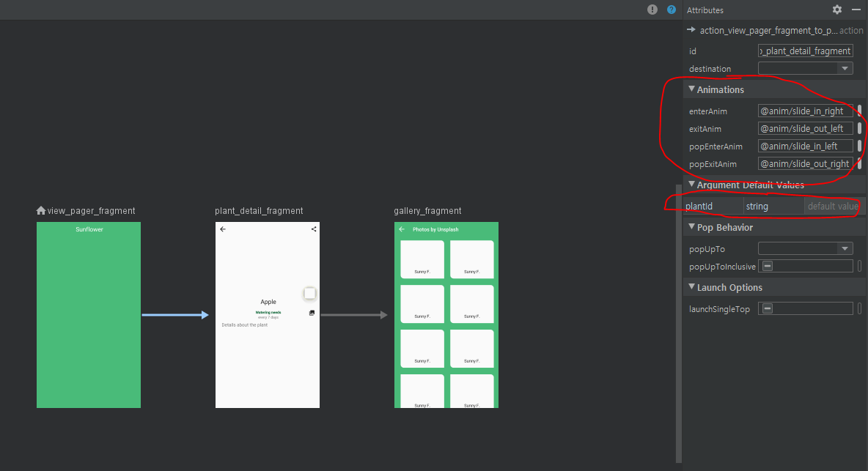Edit the enterAnim field value
868x471 pixels.
[x=806, y=111]
